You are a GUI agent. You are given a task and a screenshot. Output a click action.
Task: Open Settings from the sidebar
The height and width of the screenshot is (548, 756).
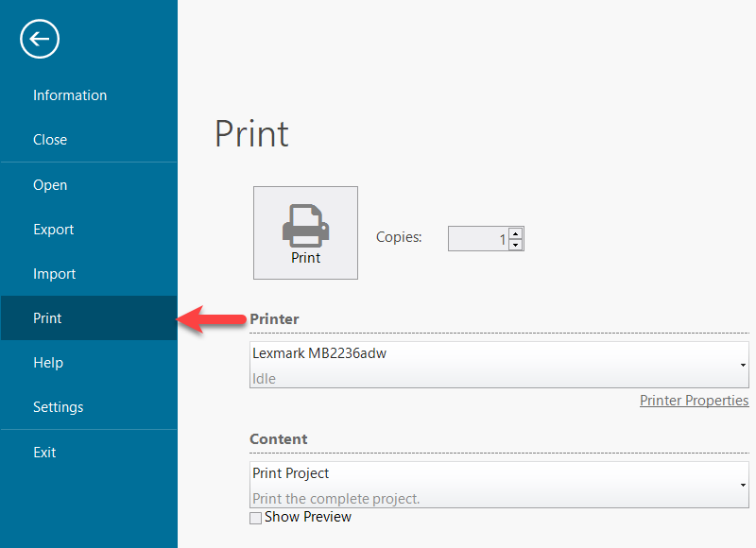click(x=59, y=407)
